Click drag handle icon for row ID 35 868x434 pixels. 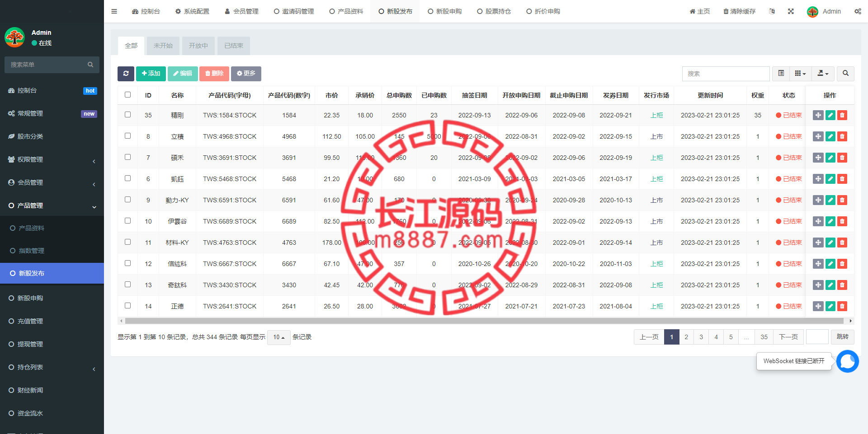pyautogui.click(x=818, y=115)
